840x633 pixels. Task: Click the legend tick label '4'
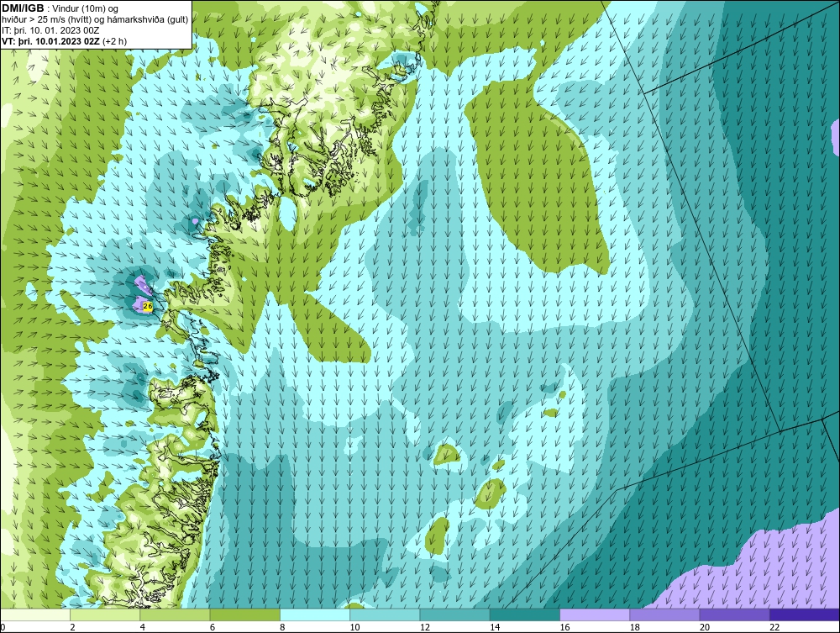(x=143, y=628)
